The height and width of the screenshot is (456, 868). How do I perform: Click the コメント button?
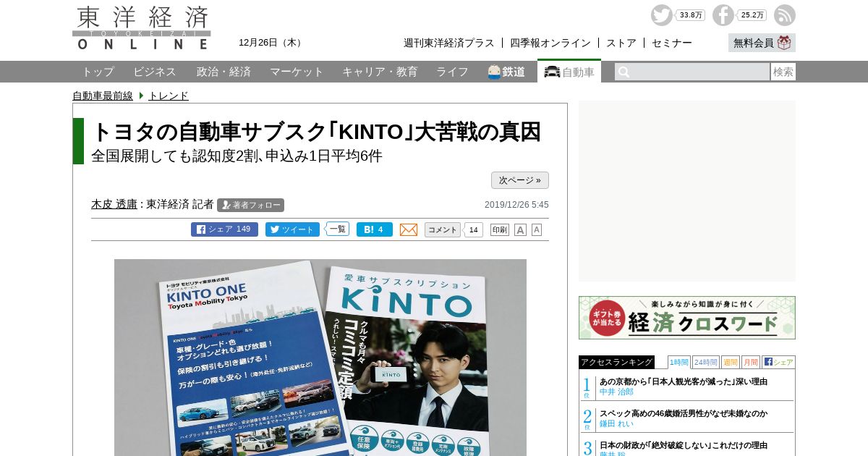(443, 229)
